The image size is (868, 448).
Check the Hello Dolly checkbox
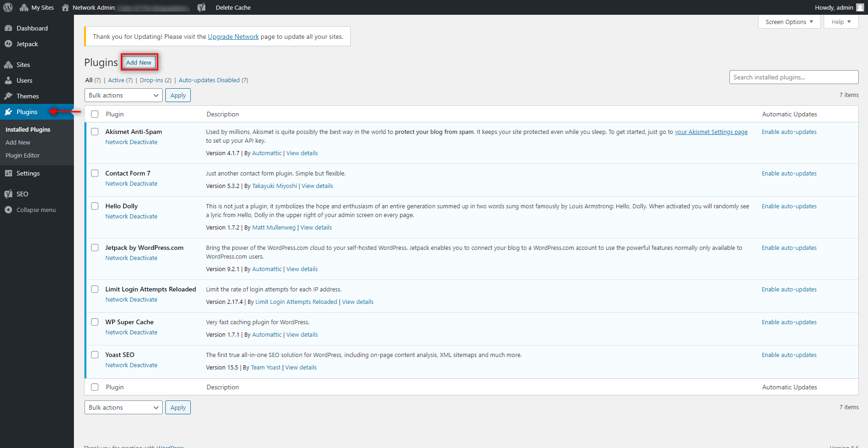point(95,206)
